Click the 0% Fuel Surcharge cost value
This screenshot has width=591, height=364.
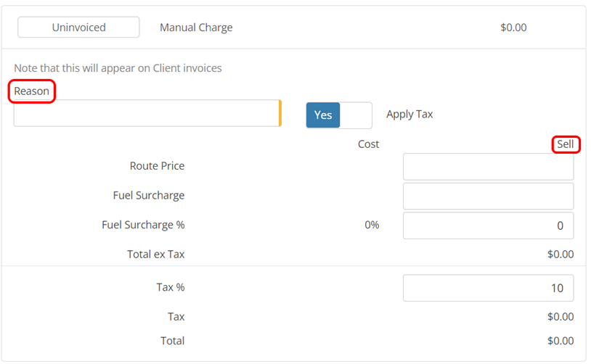point(372,226)
